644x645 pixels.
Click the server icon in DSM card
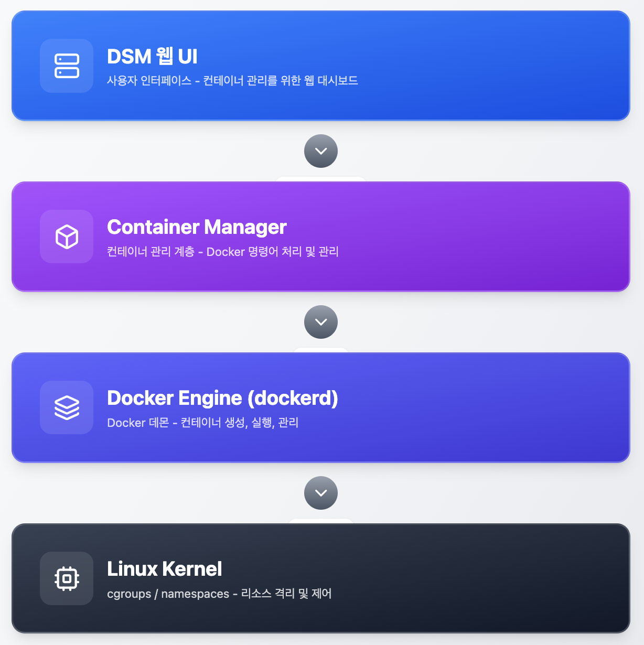pos(67,66)
